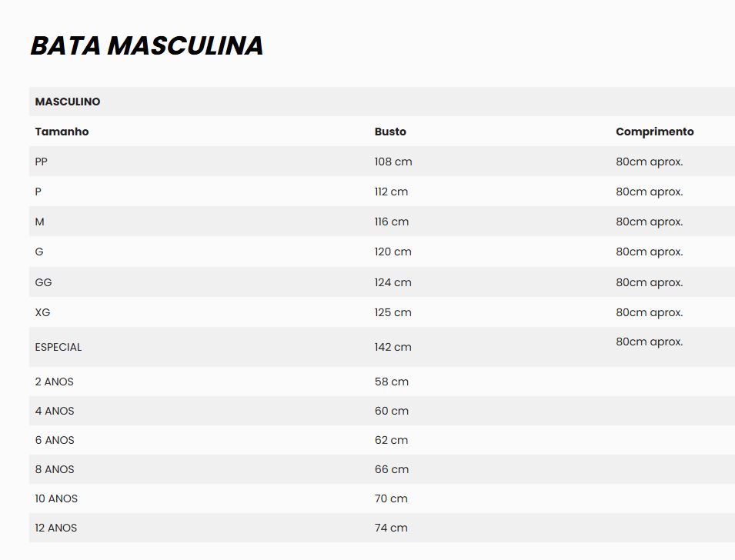The height and width of the screenshot is (560, 735).
Task: Click the ESPECIAL size cell
Action: point(58,347)
